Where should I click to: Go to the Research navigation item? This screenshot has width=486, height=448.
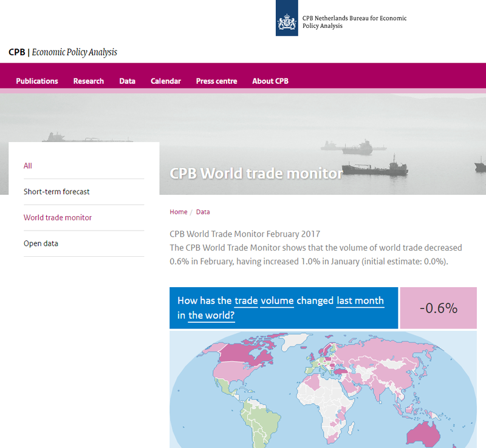[89, 81]
